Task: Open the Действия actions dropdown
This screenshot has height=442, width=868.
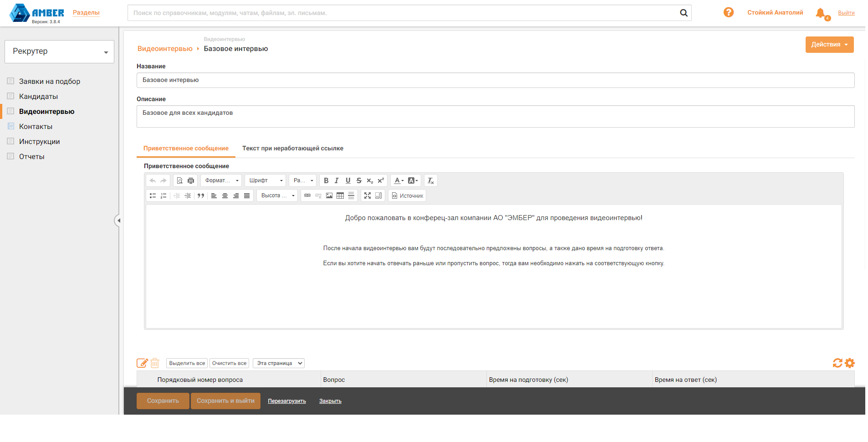Action: tap(829, 45)
